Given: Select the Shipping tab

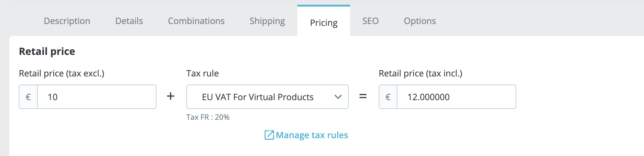Looking at the screenshot, I should 267,21.
